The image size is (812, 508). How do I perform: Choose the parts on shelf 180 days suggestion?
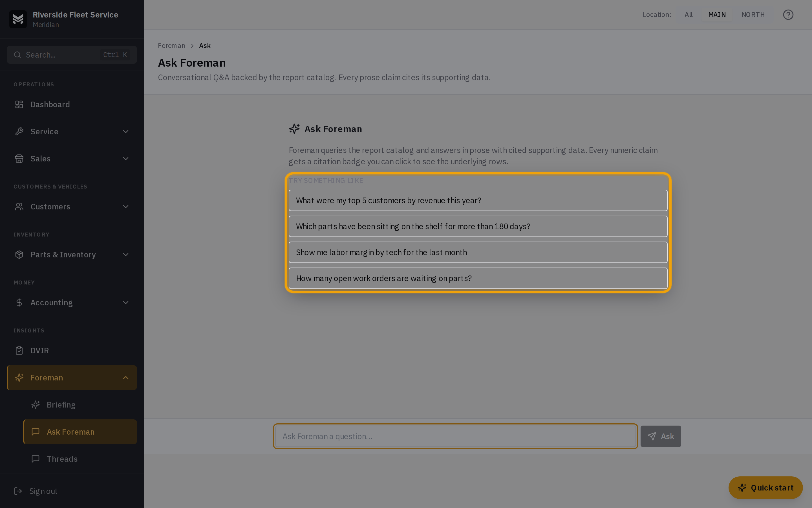point(478,226)
